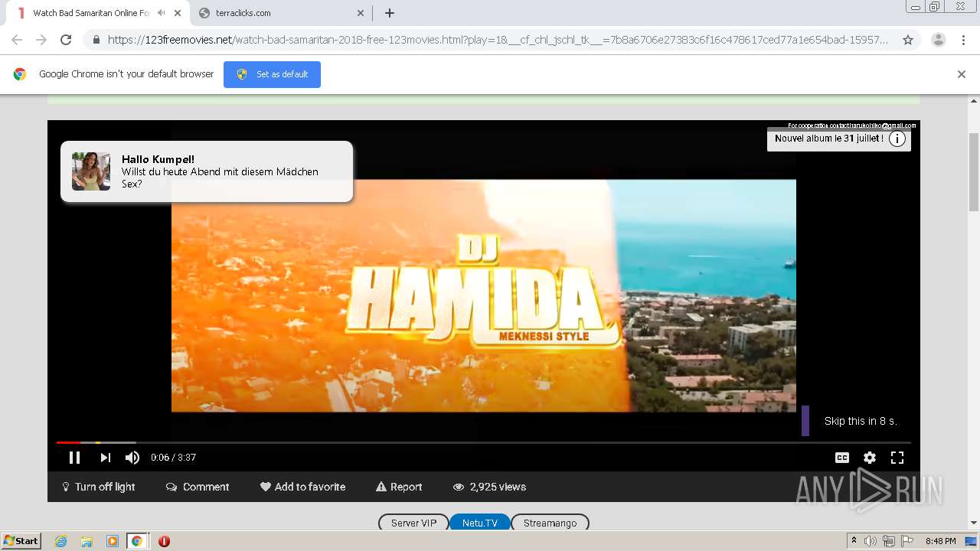Open the Comment section

click(x=198, y=487)
